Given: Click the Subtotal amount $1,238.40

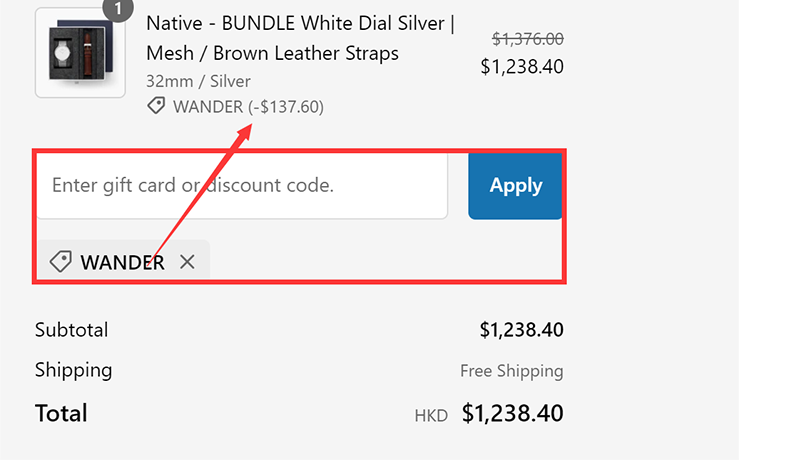Looking at the screenshot, I should tap(521, 330).
